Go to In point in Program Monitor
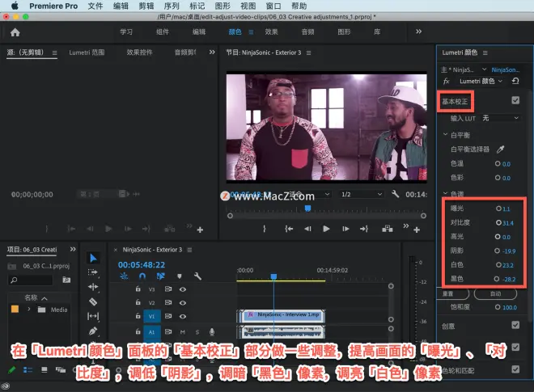Viewport: 534px width, 392px height. pos(289,229)
